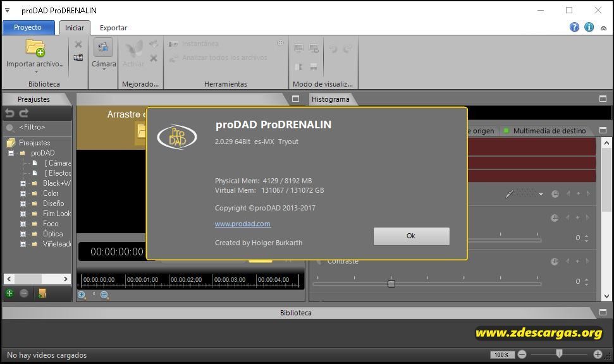
Task: Remove preset with the minus icon
Action: coord(24,293)
